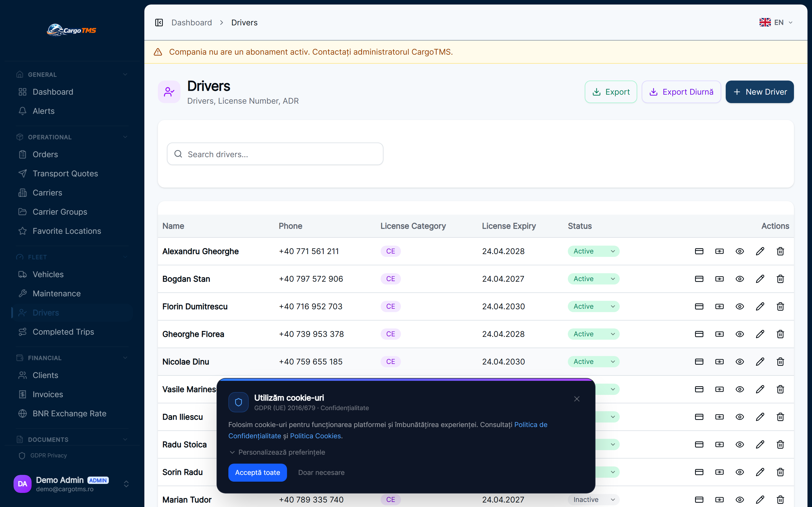Click the Search drivers input field
Image resolution: width=812 pixels, height=507 pixels.
275,154
